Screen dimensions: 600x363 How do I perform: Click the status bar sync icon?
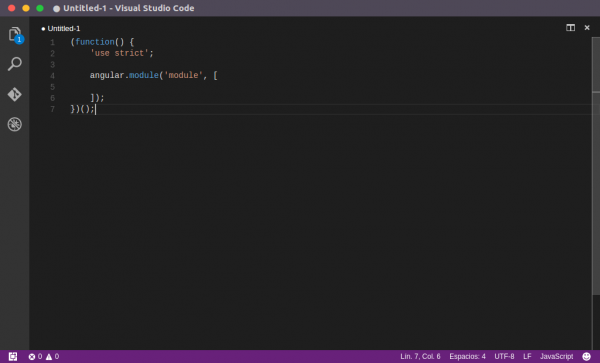click(x=13, y=356)
